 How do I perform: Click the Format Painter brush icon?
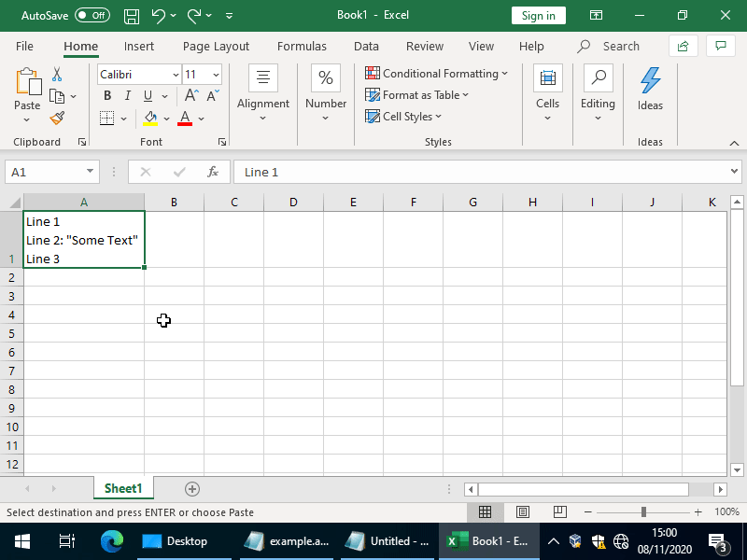57,118
